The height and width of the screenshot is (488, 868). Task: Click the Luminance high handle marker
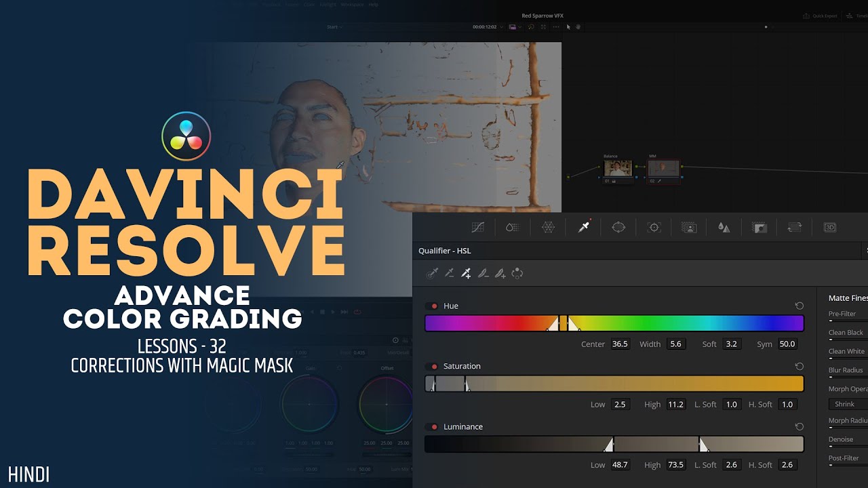click(x=703, y=445)
